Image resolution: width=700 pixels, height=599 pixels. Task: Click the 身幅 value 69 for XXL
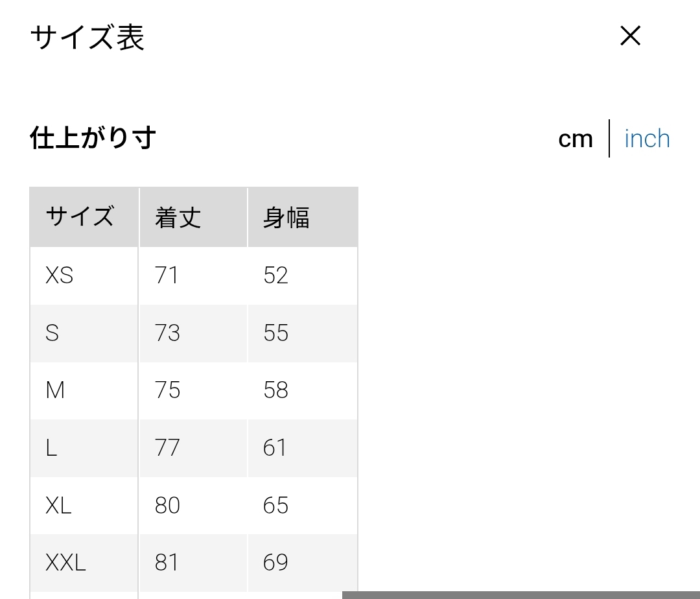275,562
